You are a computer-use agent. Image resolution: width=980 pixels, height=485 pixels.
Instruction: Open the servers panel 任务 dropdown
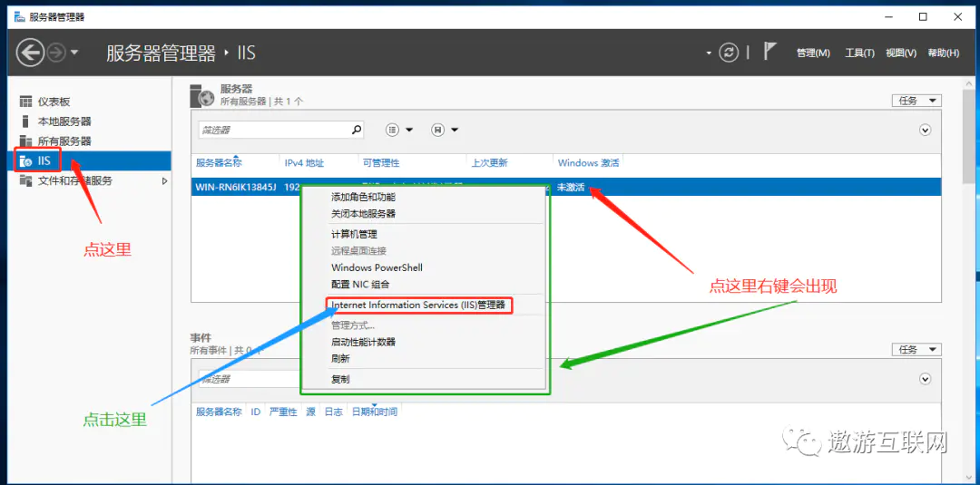click(916, 101)
